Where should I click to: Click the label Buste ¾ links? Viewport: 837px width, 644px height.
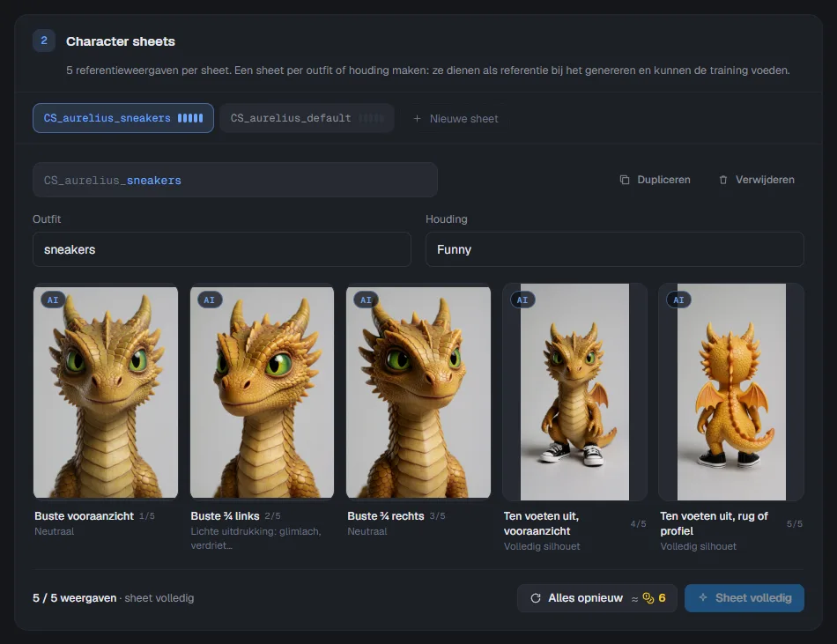coord(225,516)
